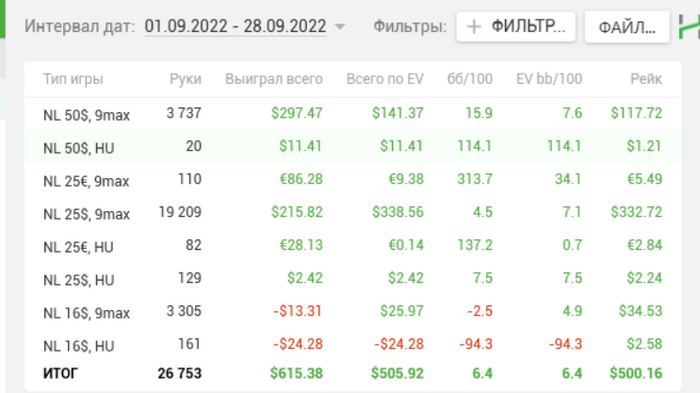The height and width of the screenshot is (393, 700).
Task: Sort by Всего по EV column header
Action: pos(385,79)
